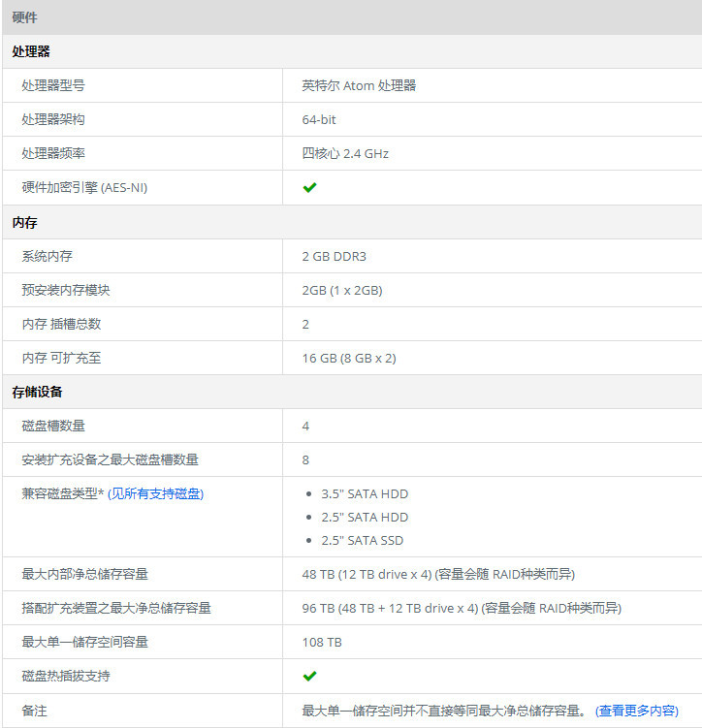Viewport: 702px width, 728px height.
Task: Click the value 2 GB DDR3
Action: [x=334, y=256]
